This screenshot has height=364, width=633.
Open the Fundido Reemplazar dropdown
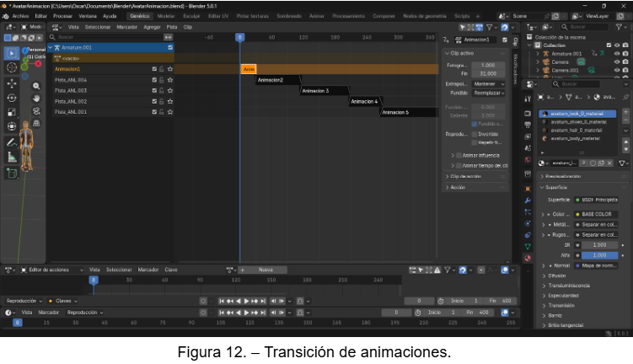point(489,93)
